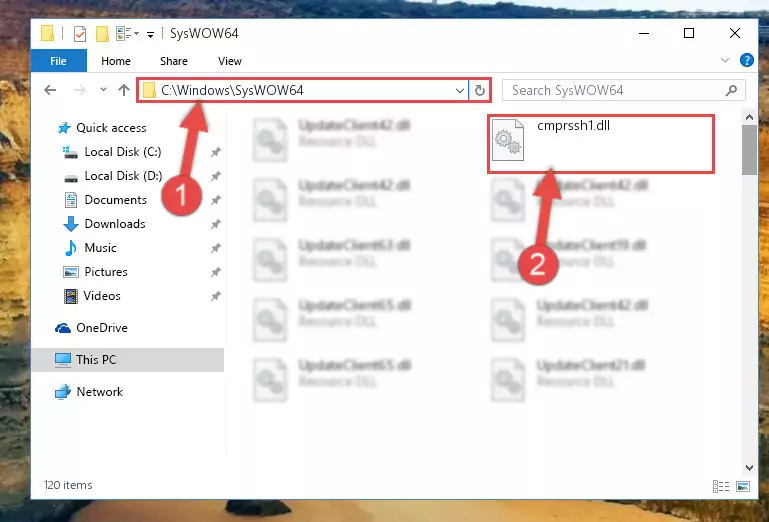Image resolution: width=769 pixels, height=522 pixels.
Task: Click the Properties quick access toolbar icon
Action: (79, 33)
